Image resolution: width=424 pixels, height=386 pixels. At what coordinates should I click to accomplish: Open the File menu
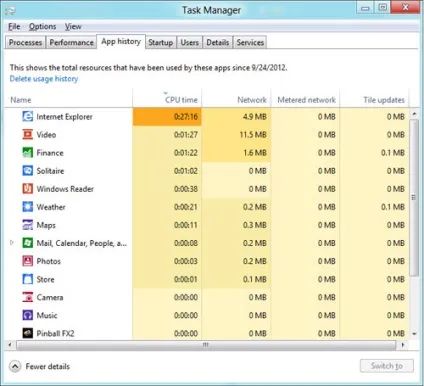pos(14,26)
